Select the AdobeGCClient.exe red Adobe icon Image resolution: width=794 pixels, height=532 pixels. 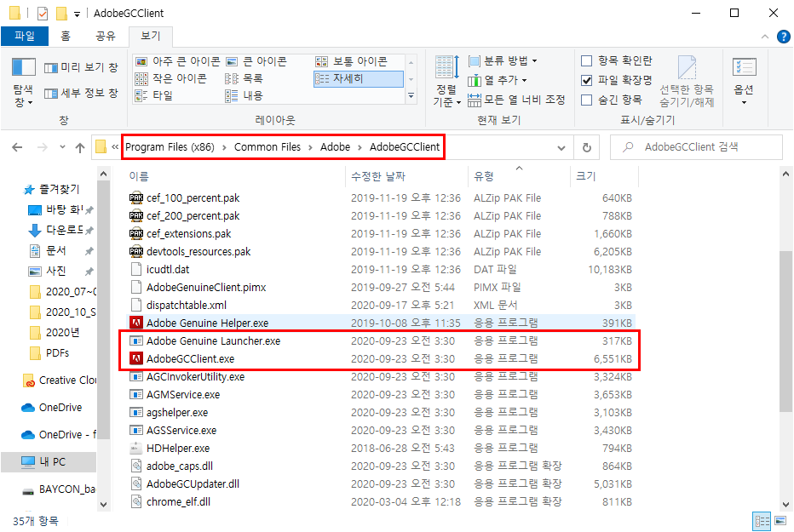[x=135, y=358]
